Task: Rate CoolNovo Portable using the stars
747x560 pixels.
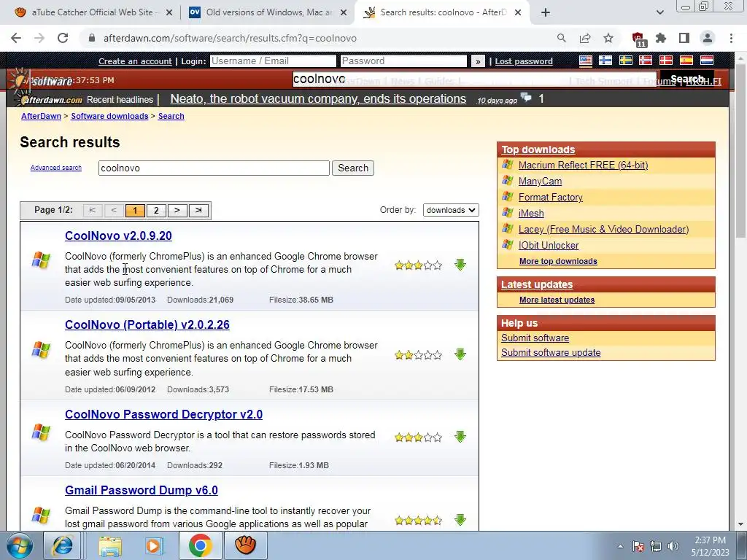Action: [418, 355]
